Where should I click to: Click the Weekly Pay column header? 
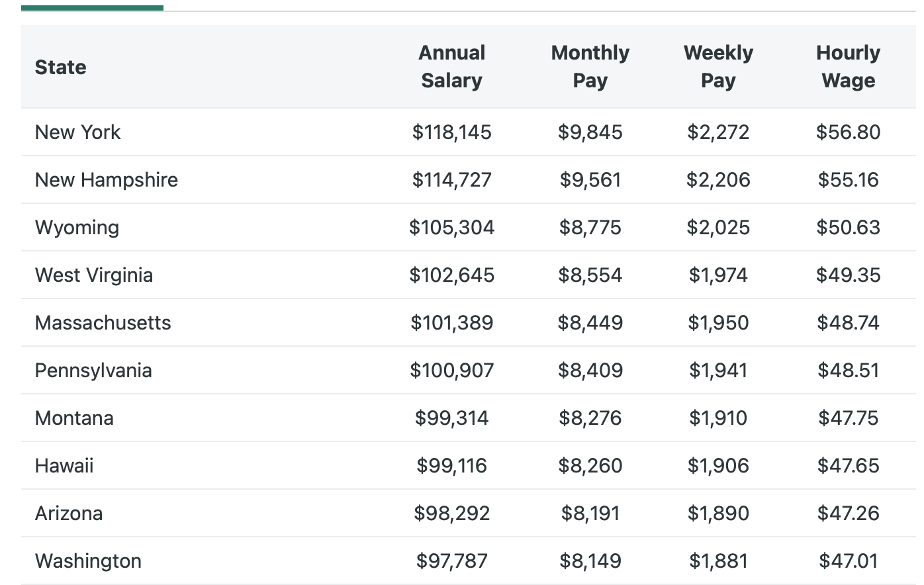click(x=718, y=66)
